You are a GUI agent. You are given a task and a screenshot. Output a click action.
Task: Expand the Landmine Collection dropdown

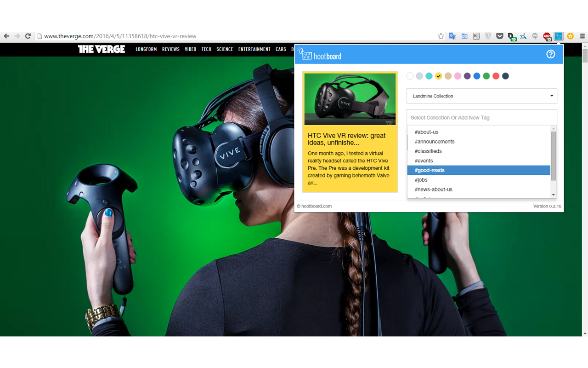[x=481, y=96]
